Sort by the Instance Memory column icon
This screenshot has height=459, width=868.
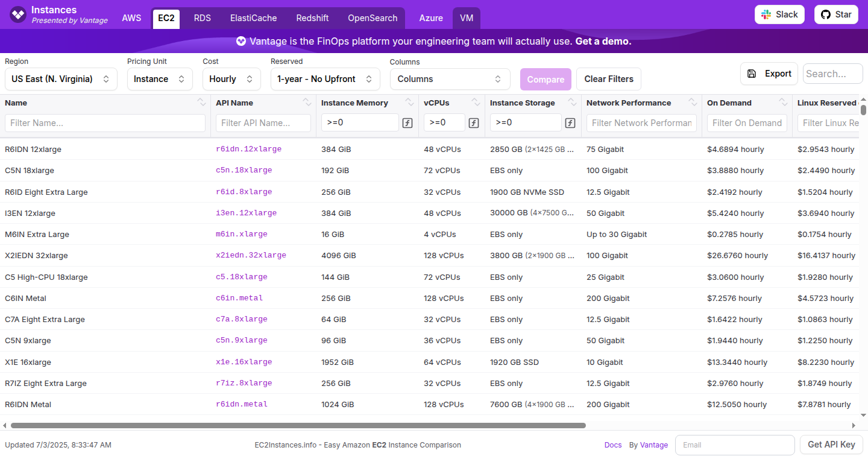tap(410, 103)
